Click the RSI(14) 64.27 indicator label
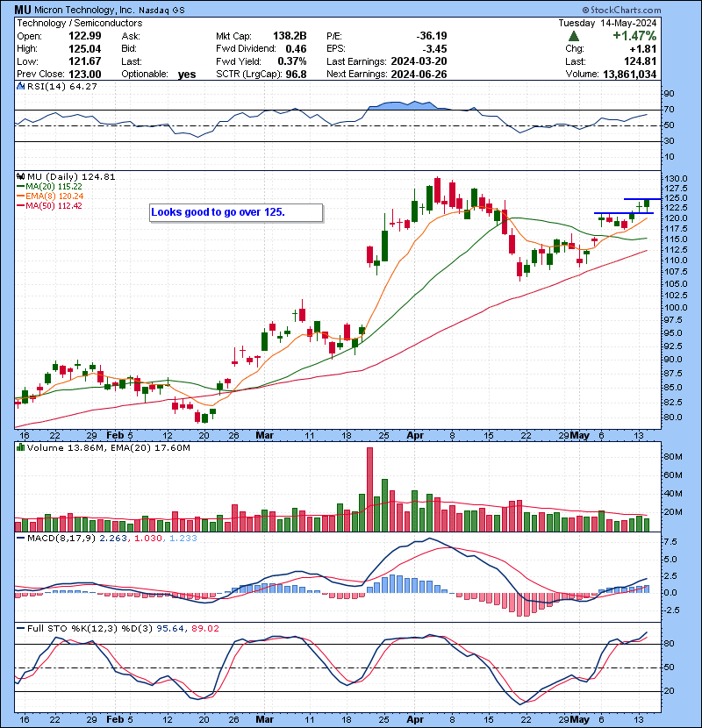Screen dimensions: 702x728 62,86
